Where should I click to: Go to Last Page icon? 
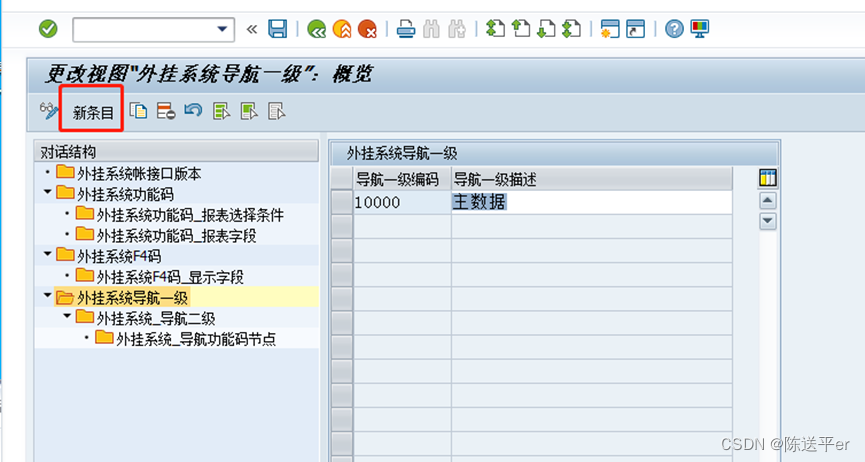click(x=571, y=29)
